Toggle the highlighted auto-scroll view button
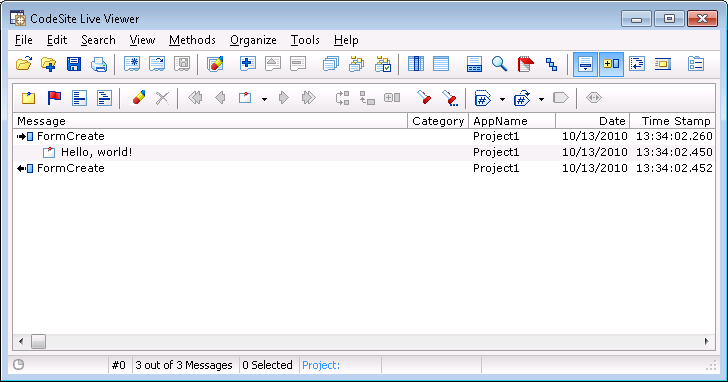The width and height of the screenshot is (728, 382). (585, 64)
